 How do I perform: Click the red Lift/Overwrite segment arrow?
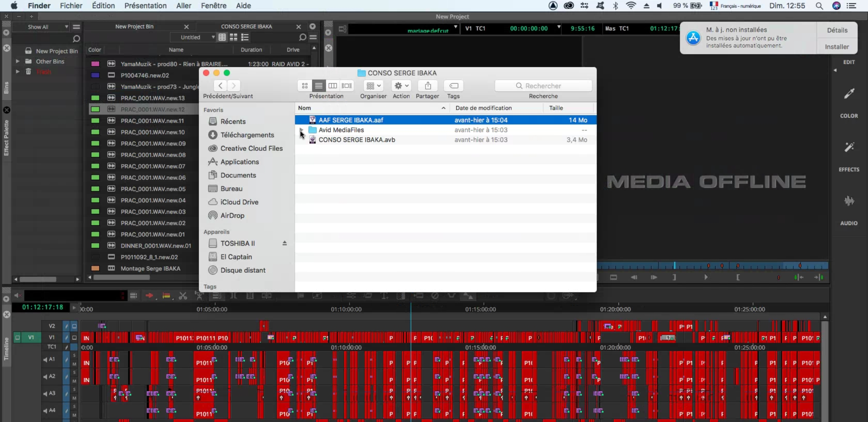point(149,296)
